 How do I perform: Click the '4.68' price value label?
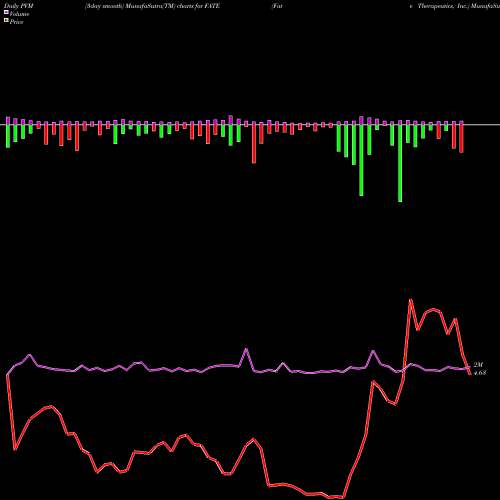(x=480, y=373)
